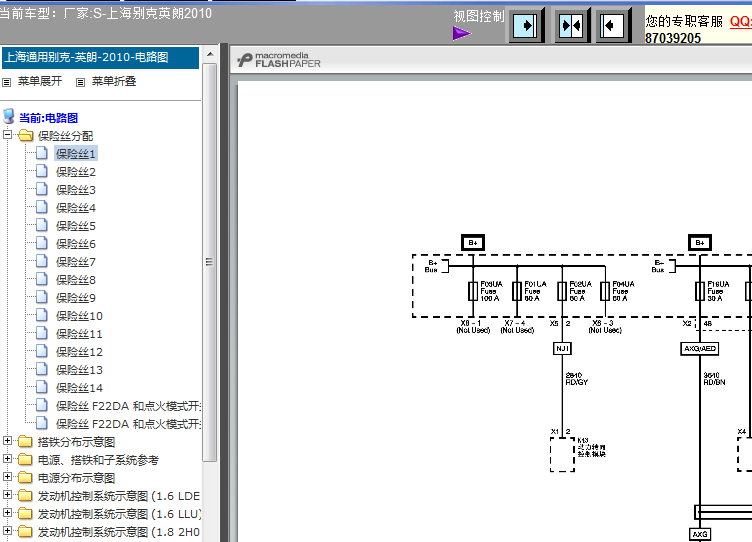Click the document icon beside 保险丝2

(42, 171)
